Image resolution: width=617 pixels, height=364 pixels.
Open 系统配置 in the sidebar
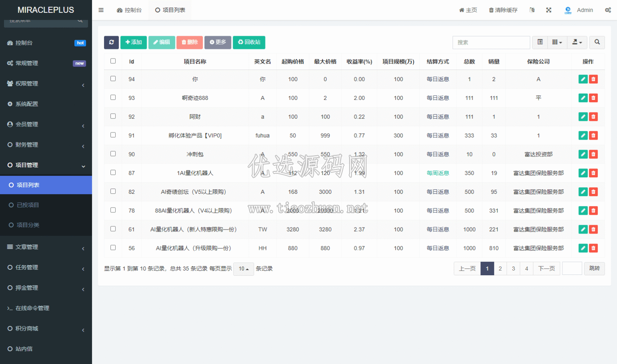[46, 104]
